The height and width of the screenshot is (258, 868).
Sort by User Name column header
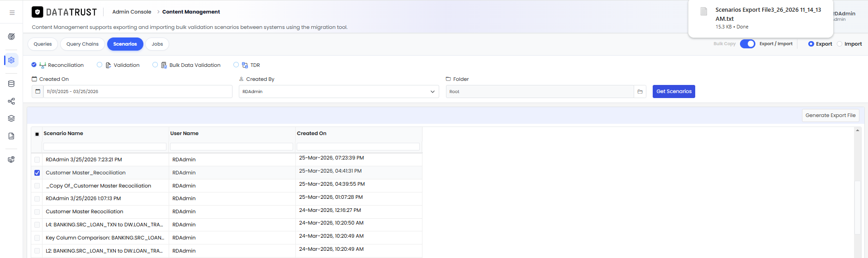(x=184, y=133)
